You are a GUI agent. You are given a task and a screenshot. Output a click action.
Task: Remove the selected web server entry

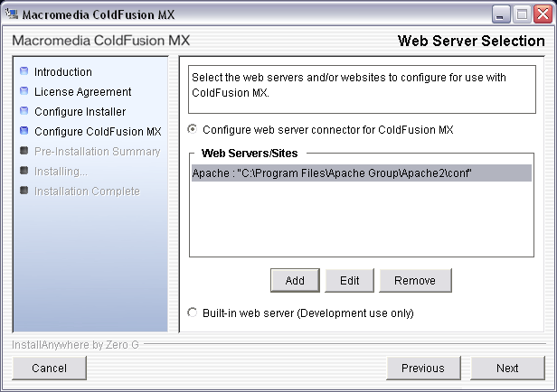(x=415, y=281)
